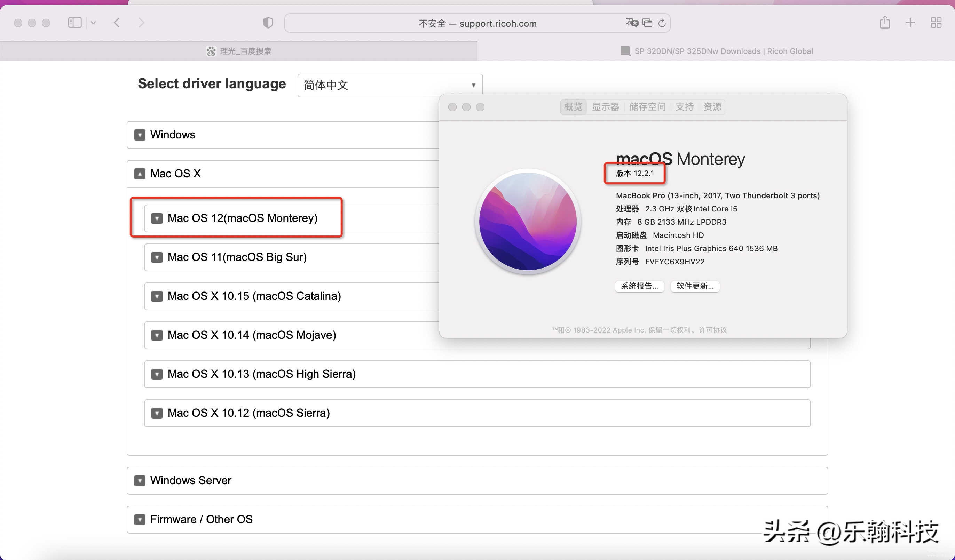Click the macOS Monterey logo image

[528, 222]
